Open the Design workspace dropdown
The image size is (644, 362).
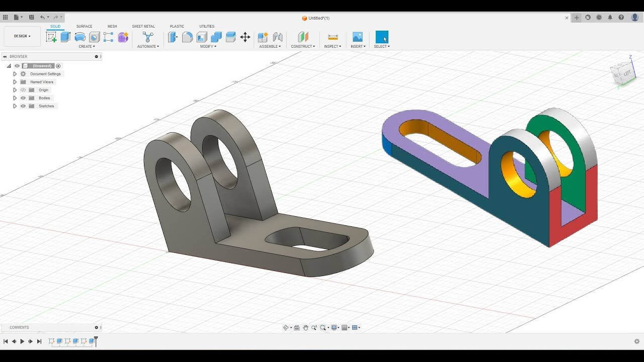(22, 36)
